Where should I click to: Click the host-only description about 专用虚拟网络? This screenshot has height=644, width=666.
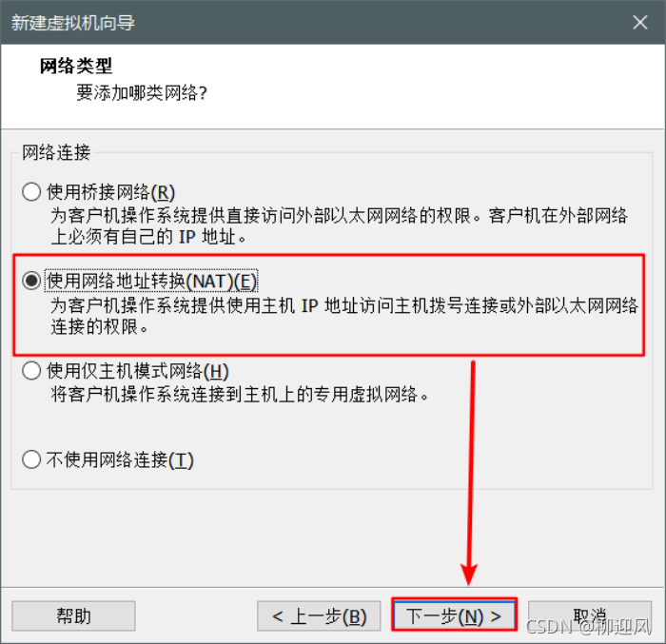tap(240, 395)
